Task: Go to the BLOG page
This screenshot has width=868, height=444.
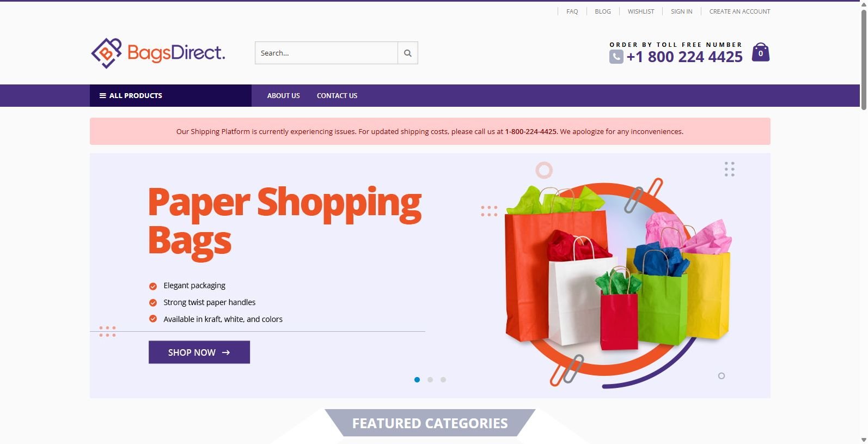Action: (x=603, y=11)
